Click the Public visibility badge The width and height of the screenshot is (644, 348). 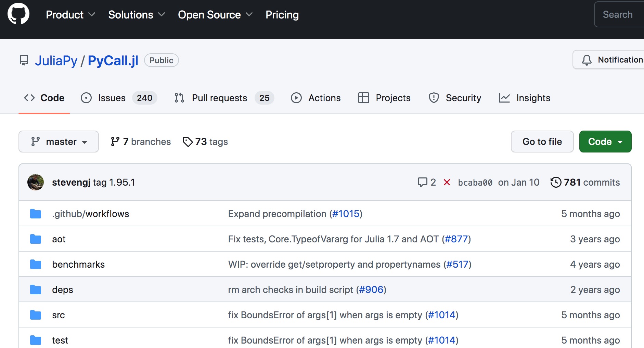click(x=162, y=61)
